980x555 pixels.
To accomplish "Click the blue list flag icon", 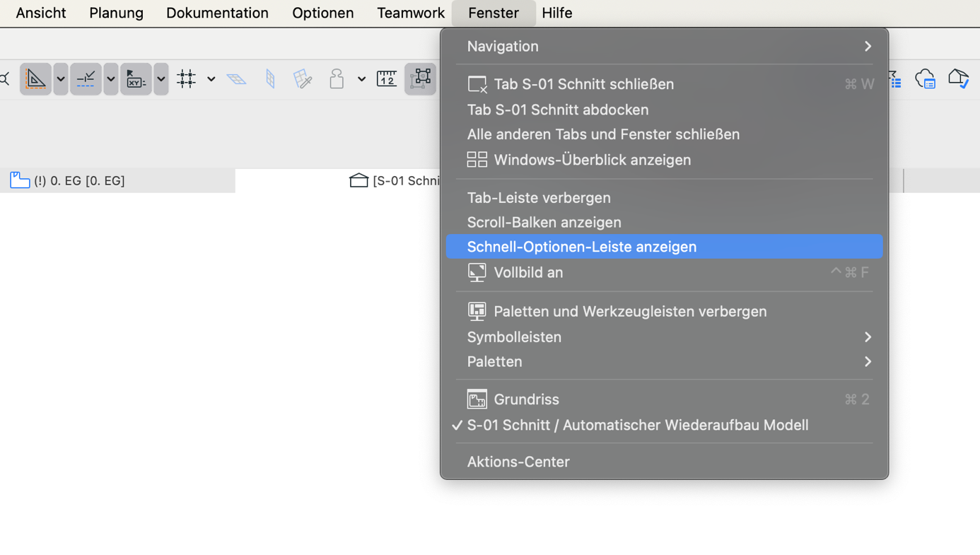I will coord(895,79).
